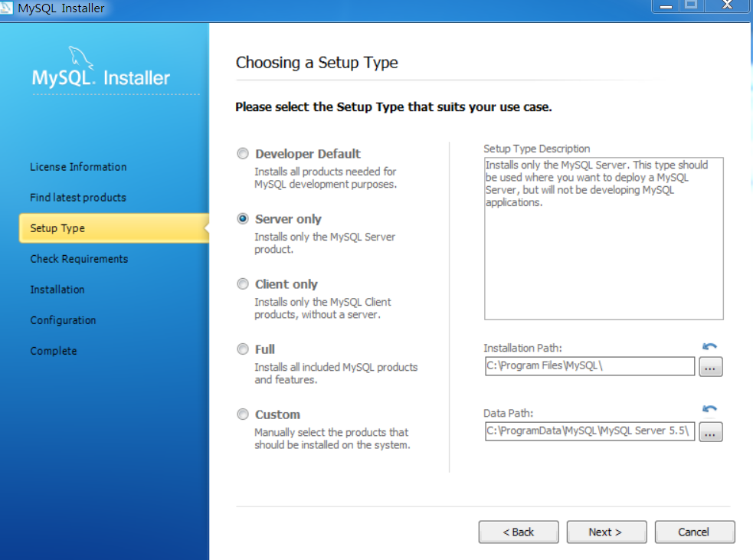This screenshot has width=753, height=560.
Task: Click the MySQL dolphin logo
Action: tap(80, 58)
